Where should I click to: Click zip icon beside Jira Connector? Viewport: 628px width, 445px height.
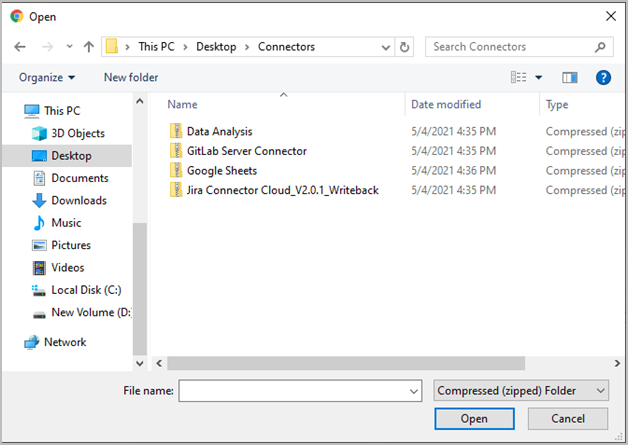coord(176,190)
